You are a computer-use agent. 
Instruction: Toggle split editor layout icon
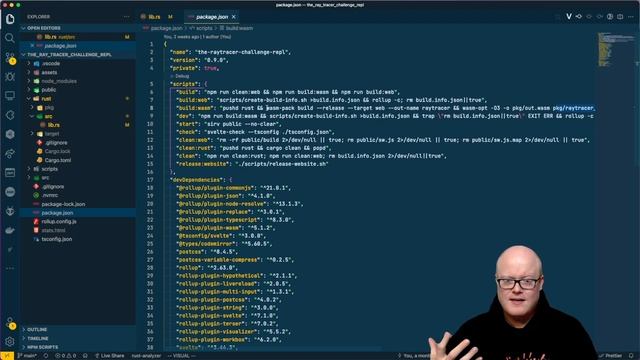(x=620, y=17)
